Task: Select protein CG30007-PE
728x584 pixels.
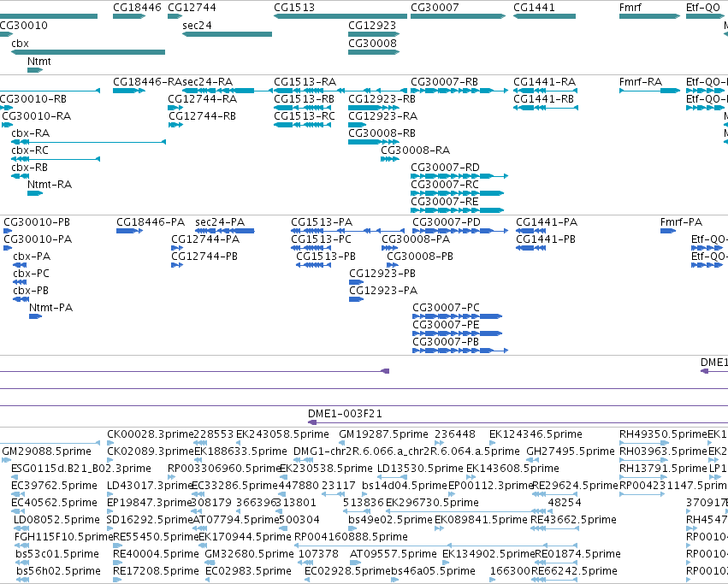Action: [446, 325]
